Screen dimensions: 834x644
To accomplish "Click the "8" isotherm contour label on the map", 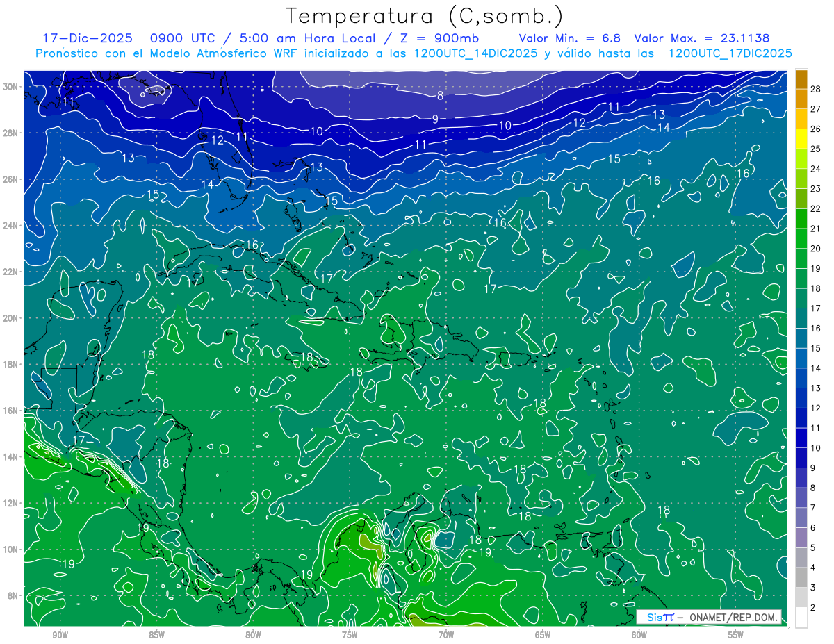I will [441, 96].
